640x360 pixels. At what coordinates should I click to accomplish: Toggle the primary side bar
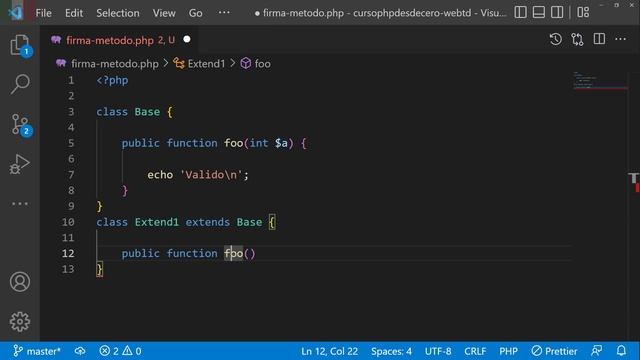point(520,12)
